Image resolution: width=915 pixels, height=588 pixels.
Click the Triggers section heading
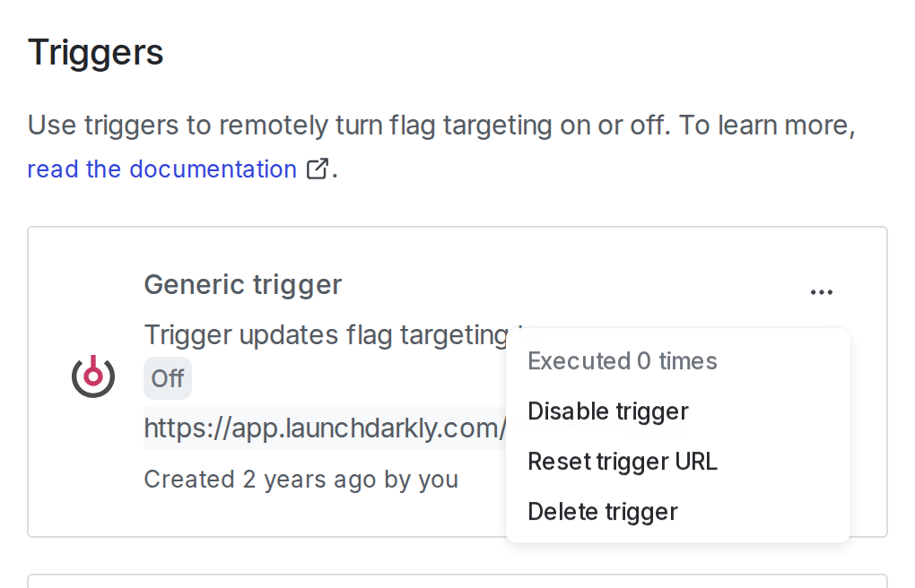pos(96,53)
